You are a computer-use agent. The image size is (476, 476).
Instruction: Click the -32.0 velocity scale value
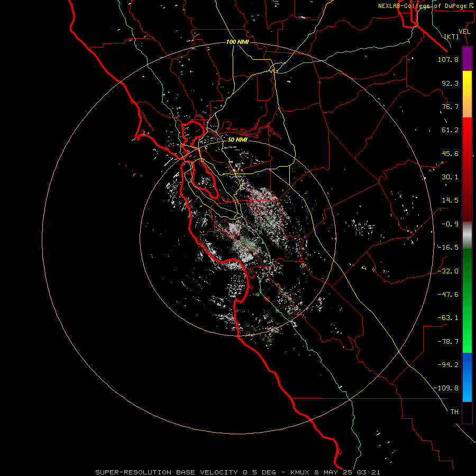pos(448,271)
